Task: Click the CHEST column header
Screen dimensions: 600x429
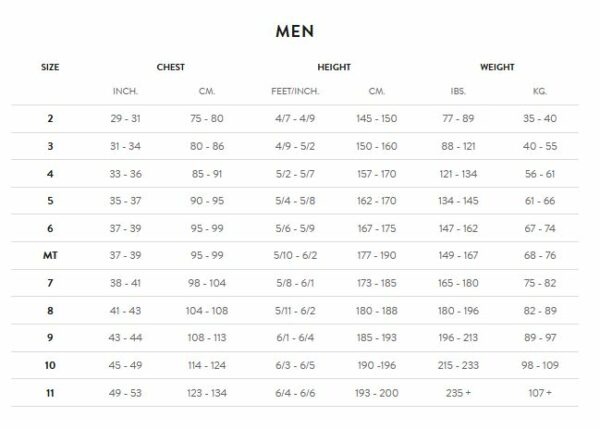Action: [170, 67]
